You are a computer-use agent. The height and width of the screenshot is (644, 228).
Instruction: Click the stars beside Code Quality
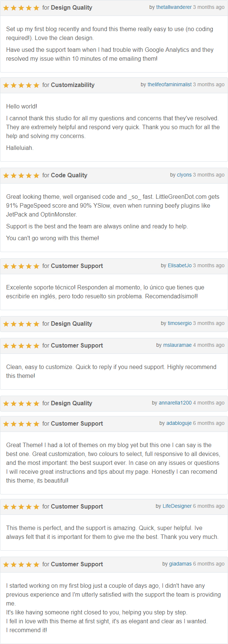(21, 175)
